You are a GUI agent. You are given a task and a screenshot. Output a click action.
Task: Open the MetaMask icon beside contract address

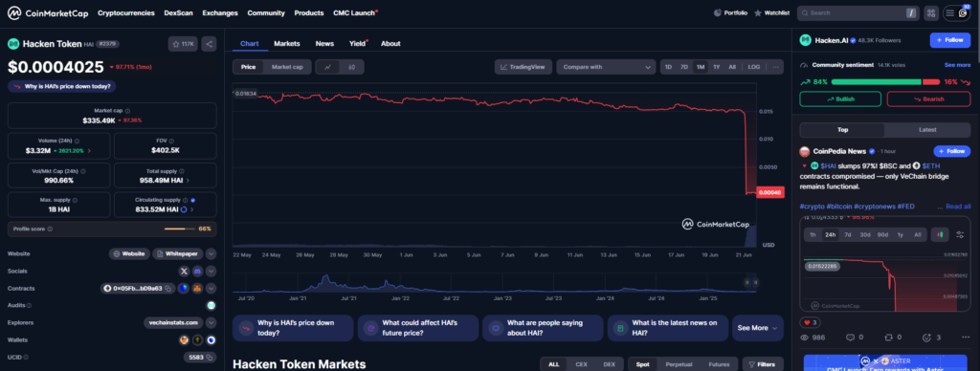[196, 289]
